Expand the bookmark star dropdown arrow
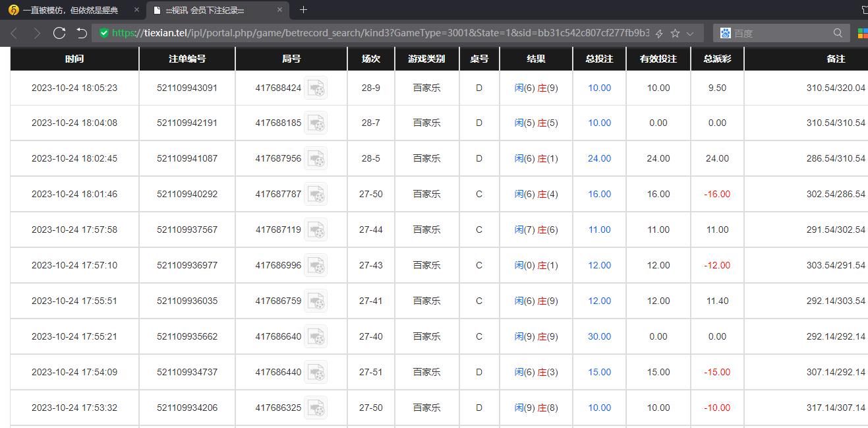Viewport: 868px width, 428px height. coord(690,33)
